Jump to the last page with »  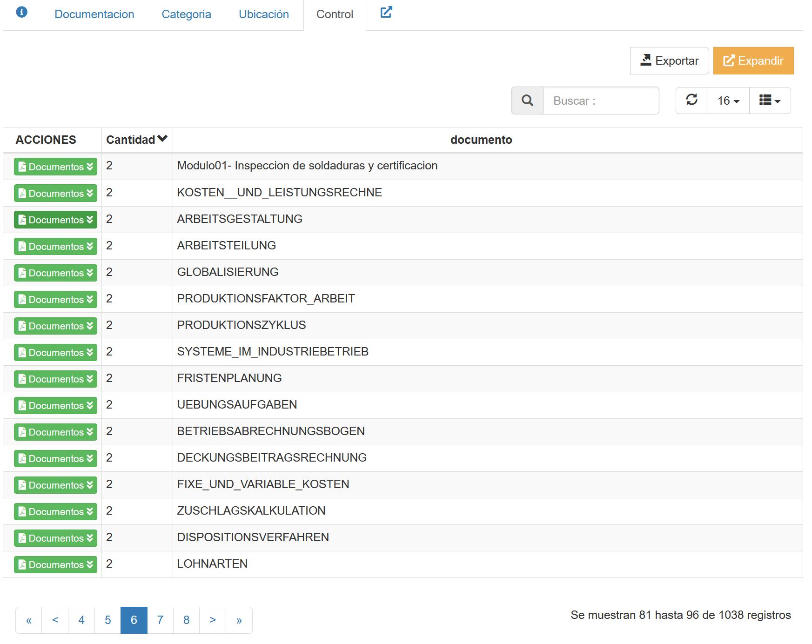pyautogui.click(x=239, y=620)
